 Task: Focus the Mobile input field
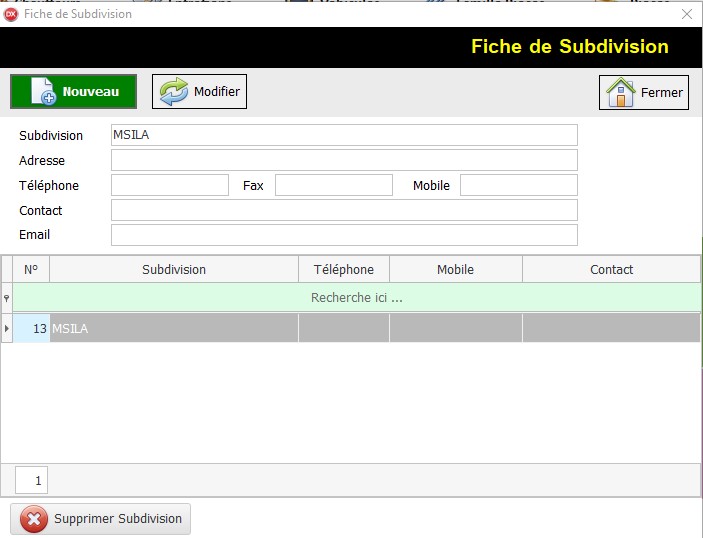(x=518, y=185)
